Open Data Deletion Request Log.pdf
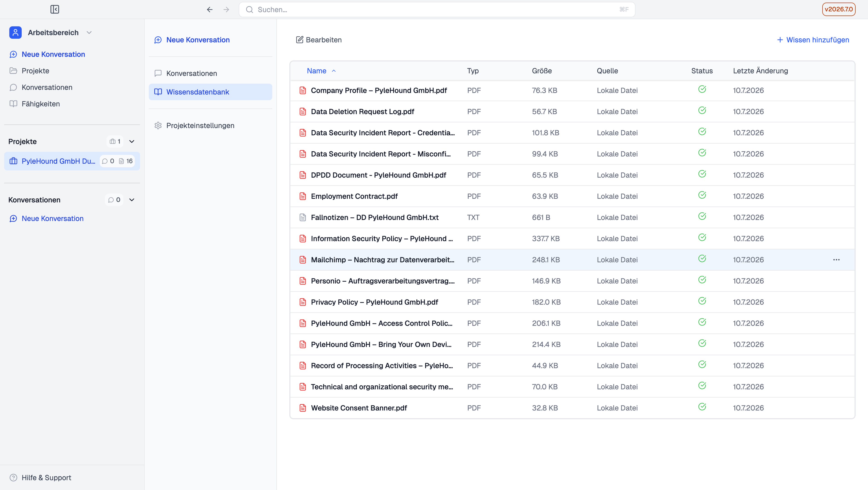The image size is (868, 490). (x=363, y=111)
